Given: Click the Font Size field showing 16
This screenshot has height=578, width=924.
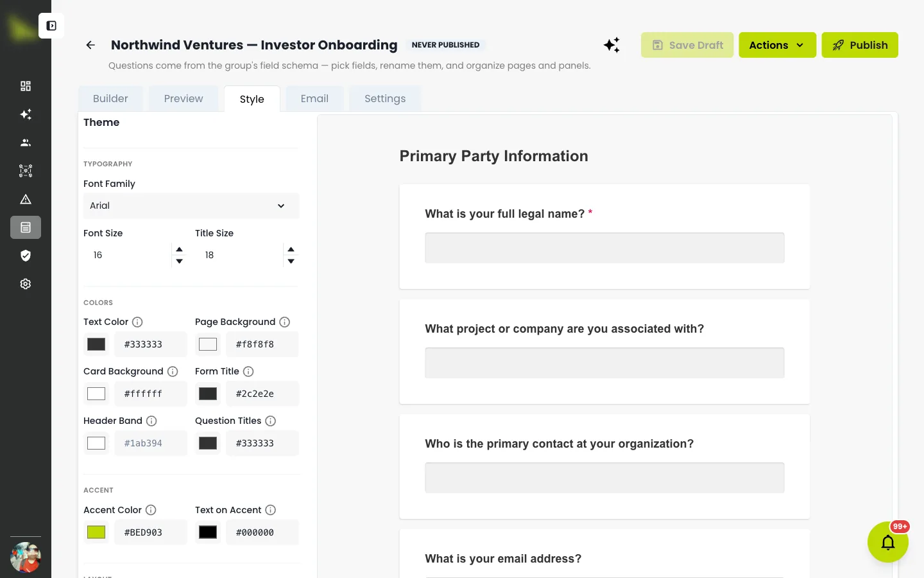Looking at the screenshot, I should pyautogui.click(x=128, y=255).
